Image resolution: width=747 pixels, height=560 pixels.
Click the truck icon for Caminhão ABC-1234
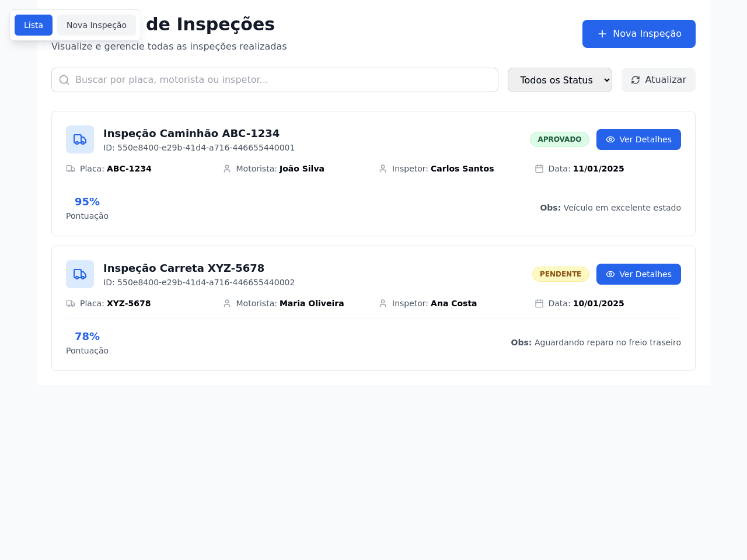click(x=80, y=139)
